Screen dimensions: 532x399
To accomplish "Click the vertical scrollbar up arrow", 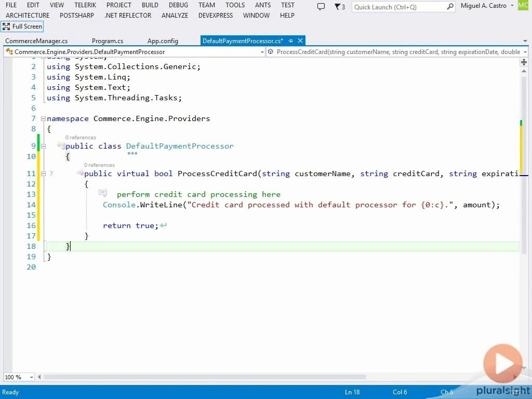I will (x=524, y=71).
